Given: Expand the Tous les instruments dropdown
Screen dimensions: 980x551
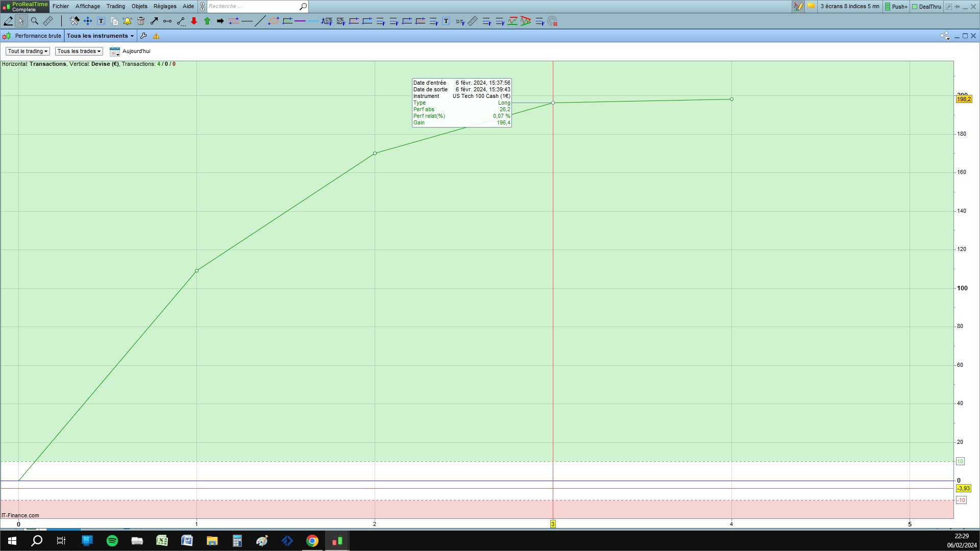Looking at the screenshot, I should [x=100, y=36].
